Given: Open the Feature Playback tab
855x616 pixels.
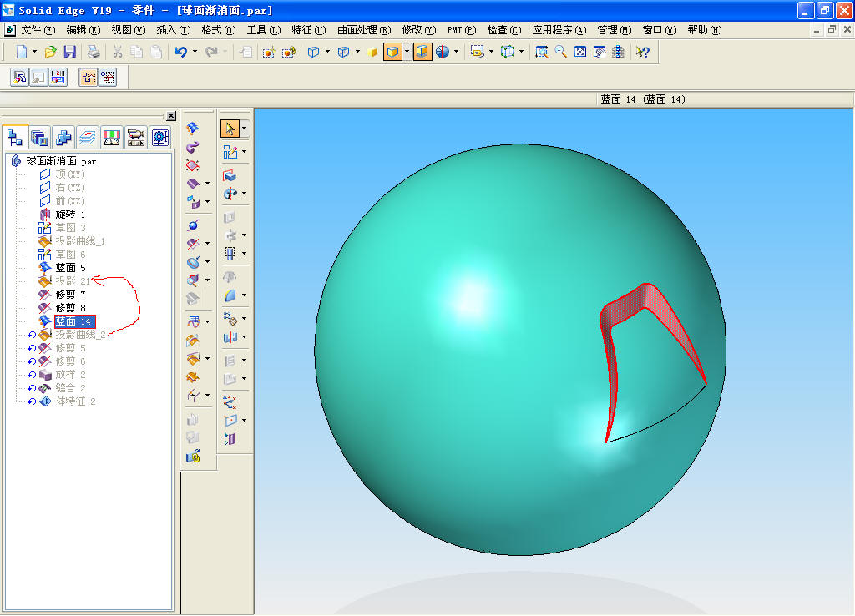Looking at the screenshot, I should coord(136,138).
